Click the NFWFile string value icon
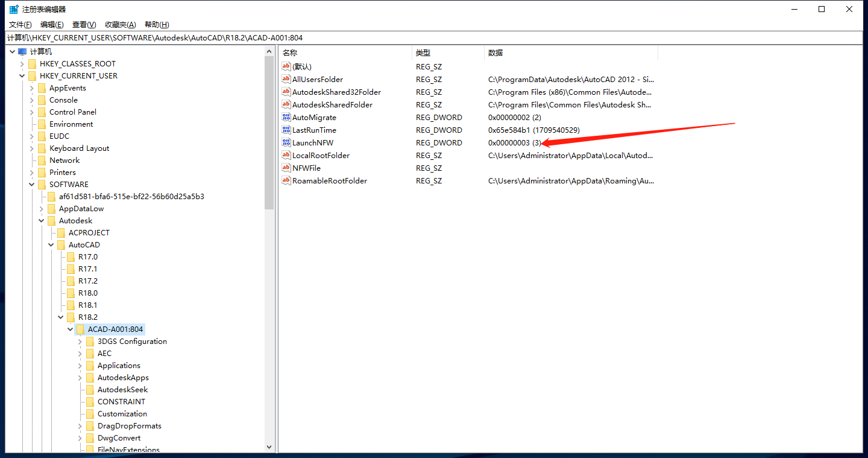The width and height of the screenshot is (868, 458). [286, 168]
